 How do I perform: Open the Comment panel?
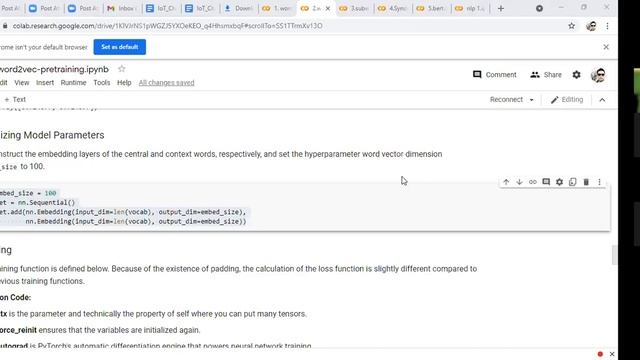click(495, 75)
